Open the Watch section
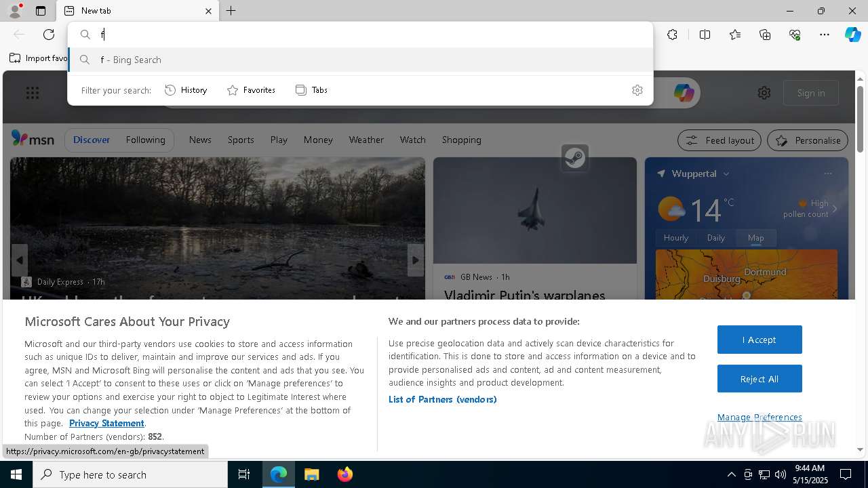 pyautogui.click(x=413, y=140)
